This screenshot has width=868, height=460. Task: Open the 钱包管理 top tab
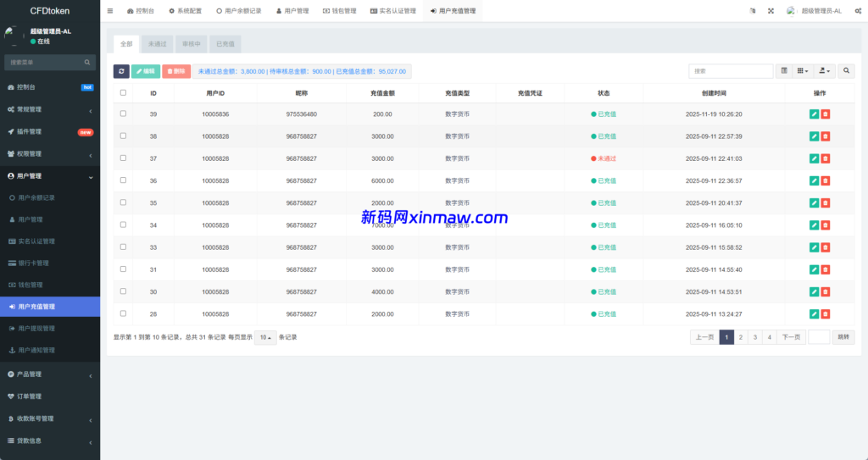pyautogui.click(x=339, y=10)
